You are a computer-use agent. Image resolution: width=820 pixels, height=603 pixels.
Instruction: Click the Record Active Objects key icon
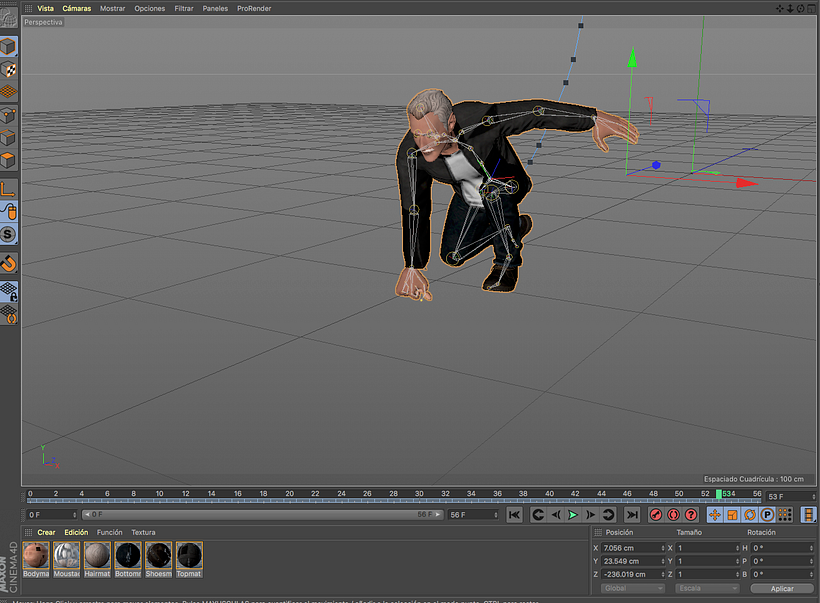[656, 515]
